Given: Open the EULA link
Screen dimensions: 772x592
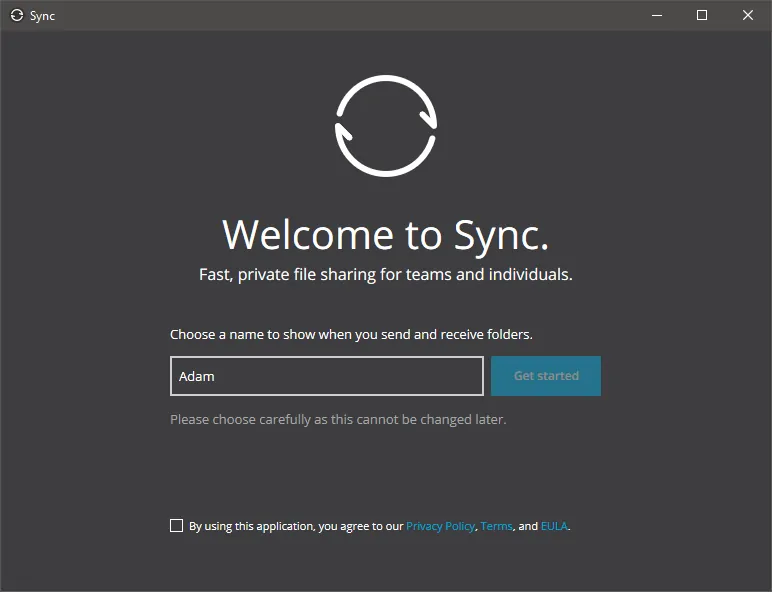Looking at the screenshot, I should (554, 526).
